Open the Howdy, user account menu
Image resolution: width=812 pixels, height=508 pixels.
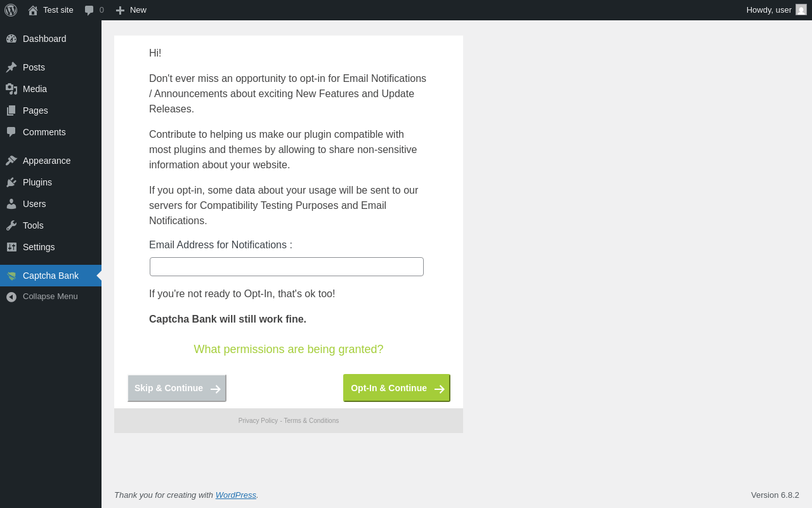tap(776, 10)
